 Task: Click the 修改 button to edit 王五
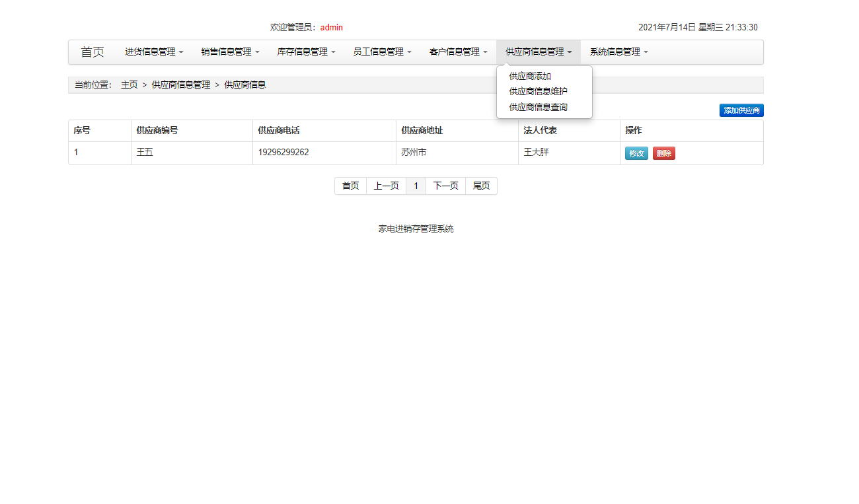tap(636, 153)
